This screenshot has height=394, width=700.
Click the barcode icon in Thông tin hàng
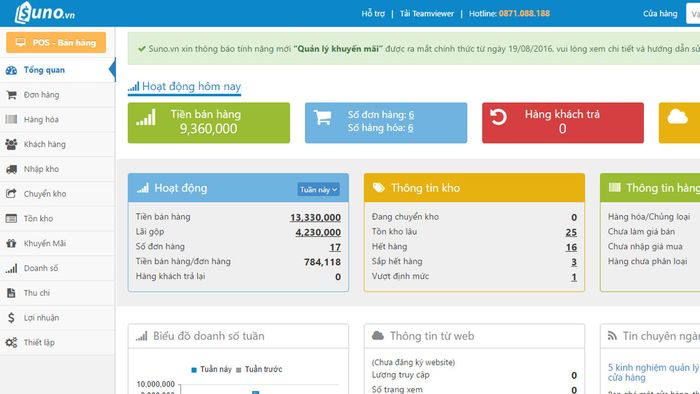coord(615,187)
